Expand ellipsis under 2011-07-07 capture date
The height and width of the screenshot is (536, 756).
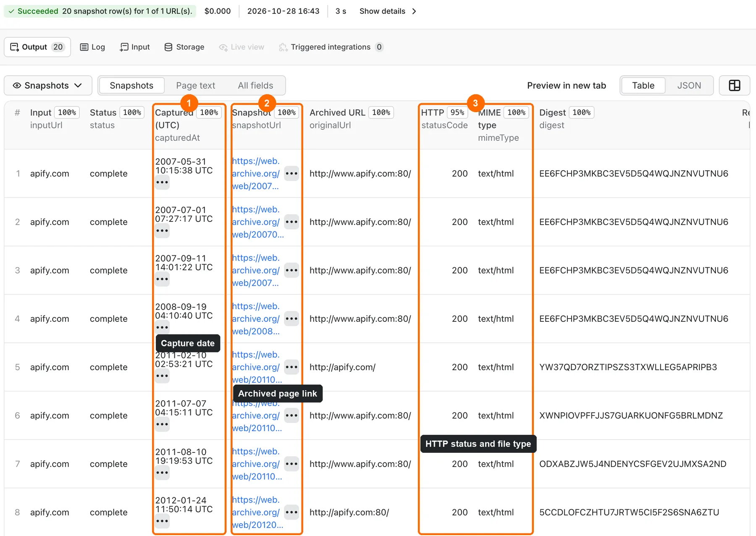(162, 424)
